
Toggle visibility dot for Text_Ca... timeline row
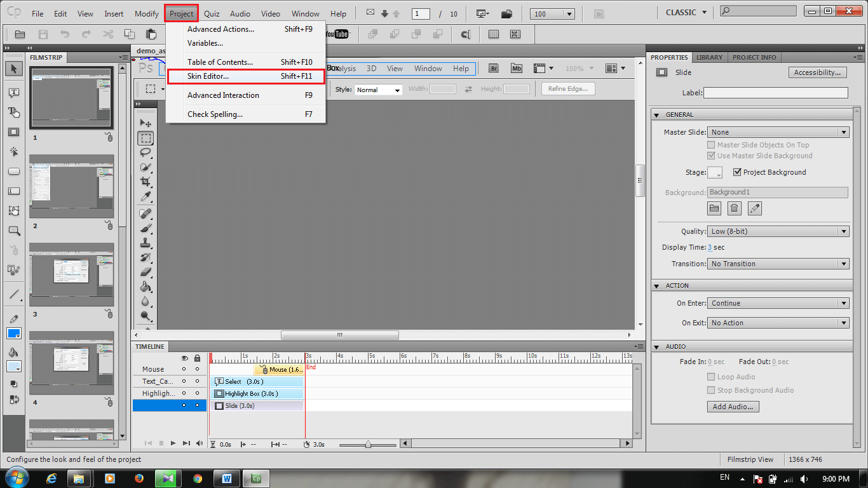[185, 381]
